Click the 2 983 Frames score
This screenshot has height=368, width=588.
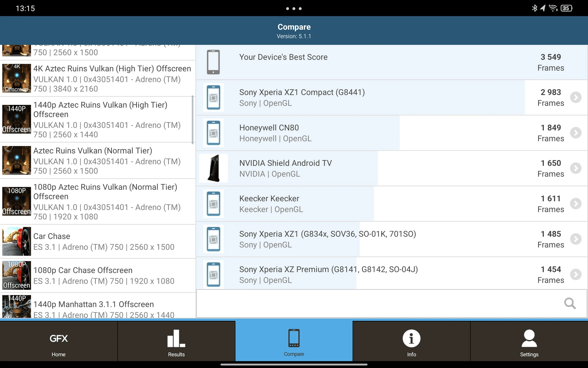[551, 98]
